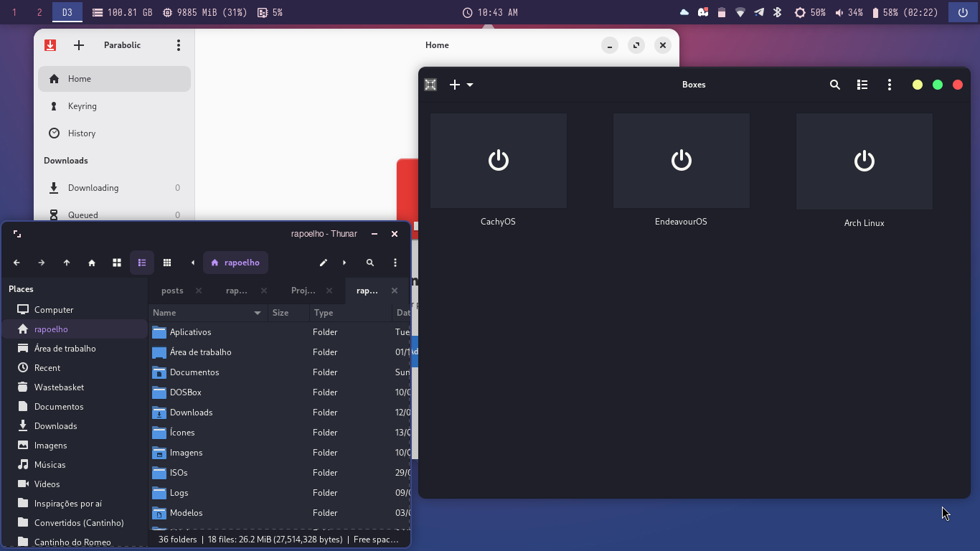Viewport: 980px width, 551px height.
Task: Create a new box with plus button
Action: coord(454,85)
